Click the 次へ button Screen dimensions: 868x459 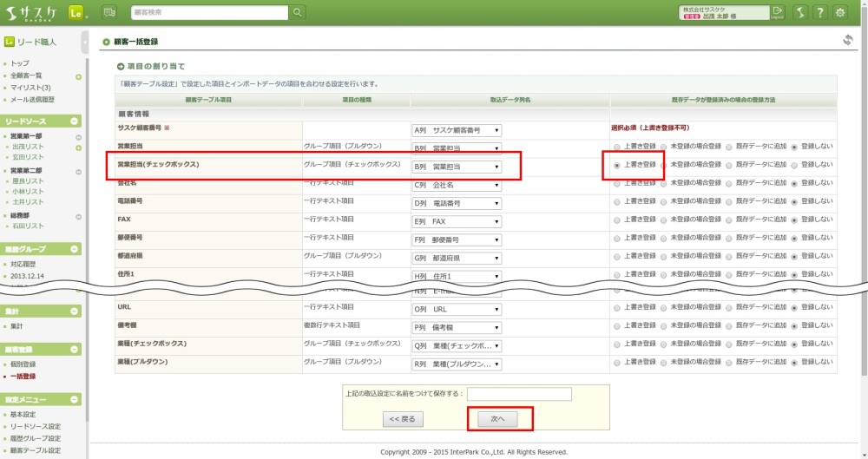click(498, 419)
